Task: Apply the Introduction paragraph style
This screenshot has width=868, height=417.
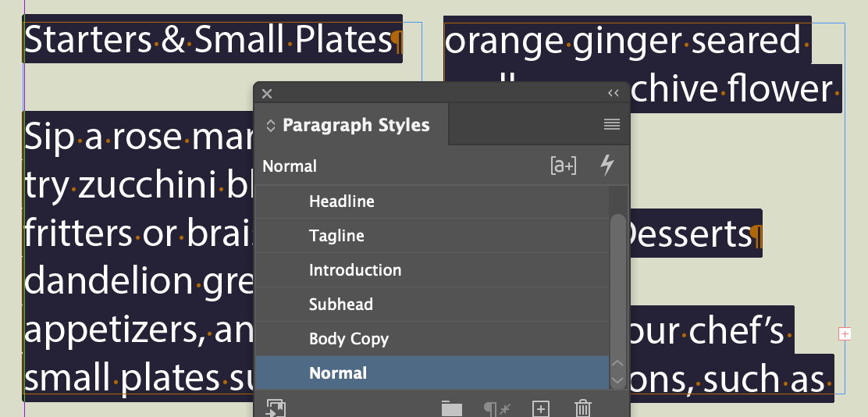Action: [432, 269]
